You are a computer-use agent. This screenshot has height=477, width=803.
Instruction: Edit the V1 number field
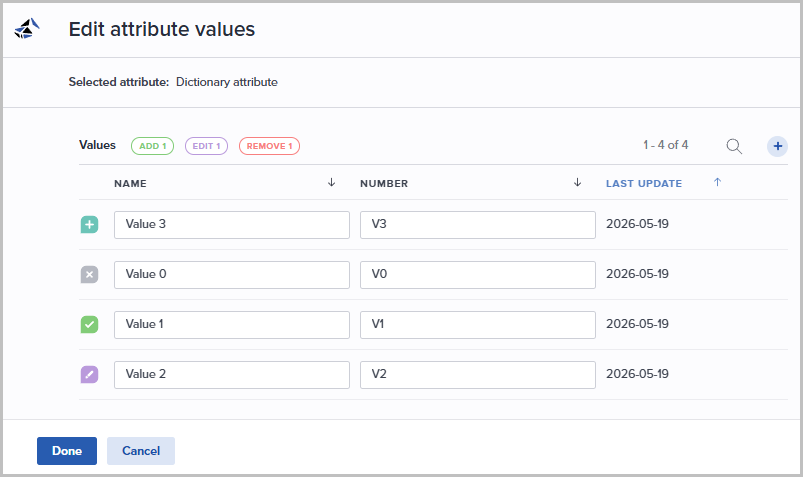pos(478,325)
